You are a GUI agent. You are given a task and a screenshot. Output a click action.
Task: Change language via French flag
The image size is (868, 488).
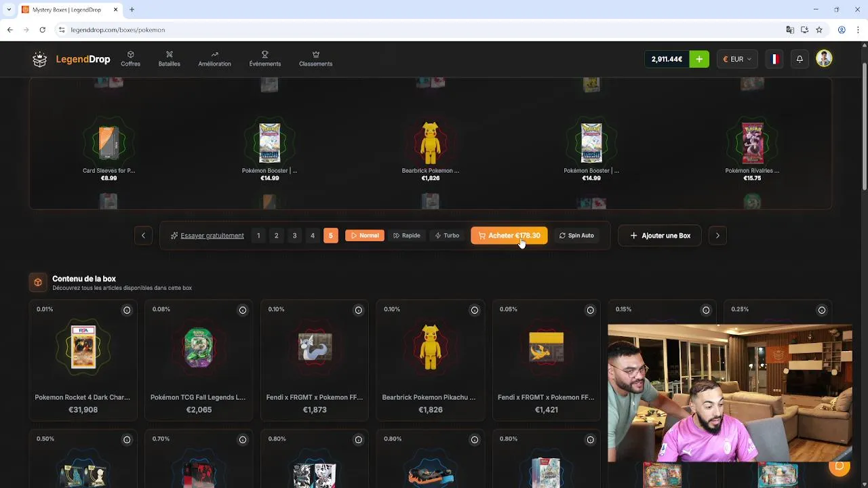tap(773, 59)
